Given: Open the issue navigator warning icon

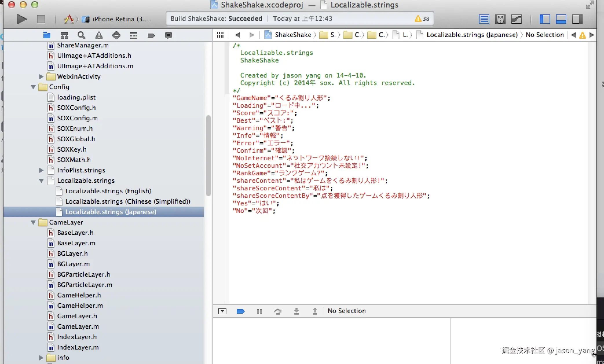Looking at the screenshot, I should coord(99,35).
